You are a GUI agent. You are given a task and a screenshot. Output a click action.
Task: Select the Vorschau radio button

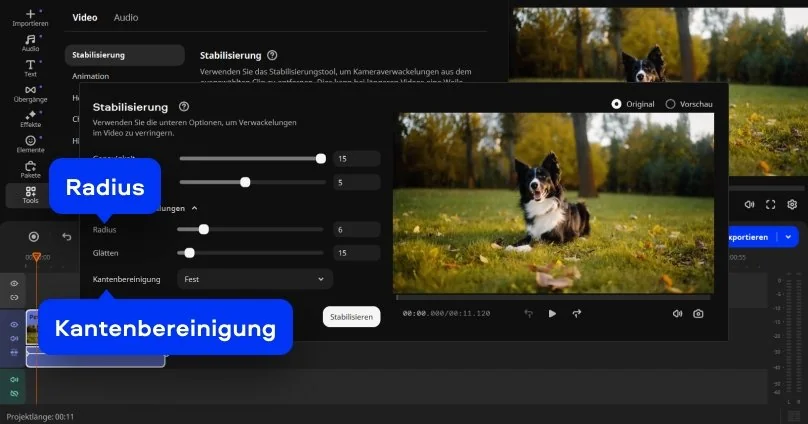670,104
